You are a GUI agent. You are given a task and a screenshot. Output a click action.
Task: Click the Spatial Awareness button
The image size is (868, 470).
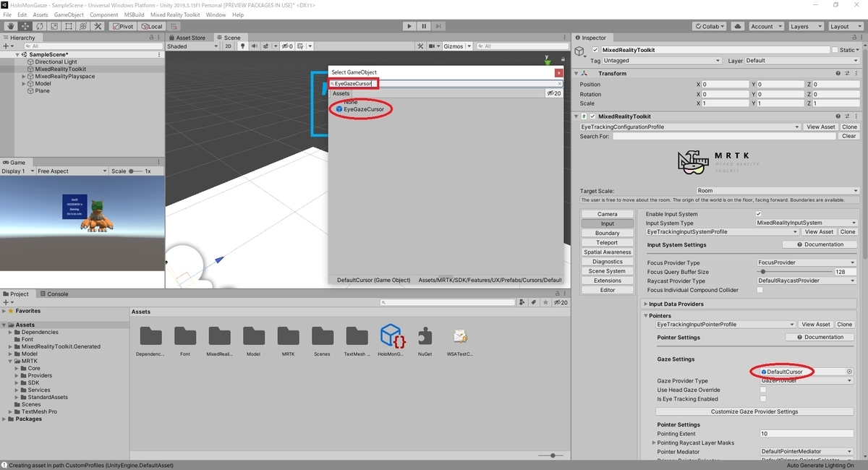[x=608, y=252]
